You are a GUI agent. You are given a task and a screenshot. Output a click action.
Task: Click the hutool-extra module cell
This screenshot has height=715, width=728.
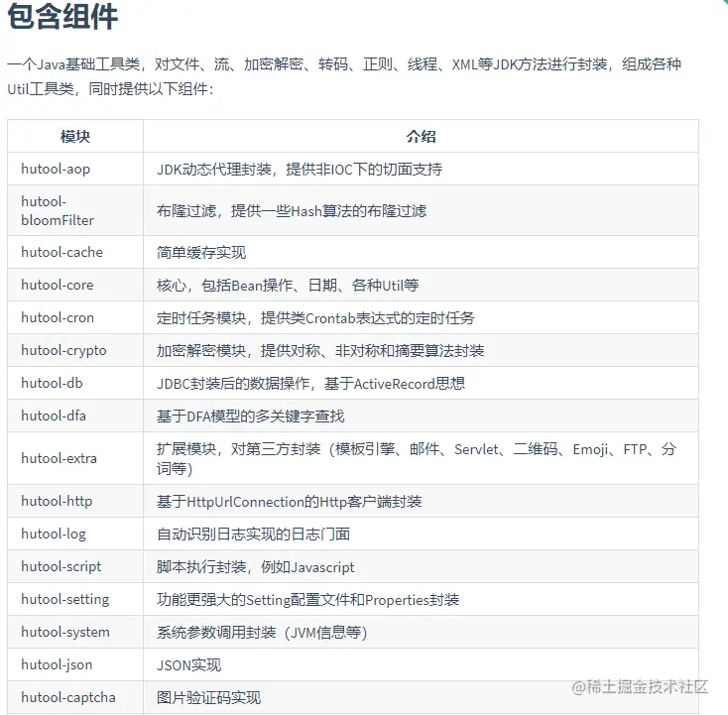point(75,459)
